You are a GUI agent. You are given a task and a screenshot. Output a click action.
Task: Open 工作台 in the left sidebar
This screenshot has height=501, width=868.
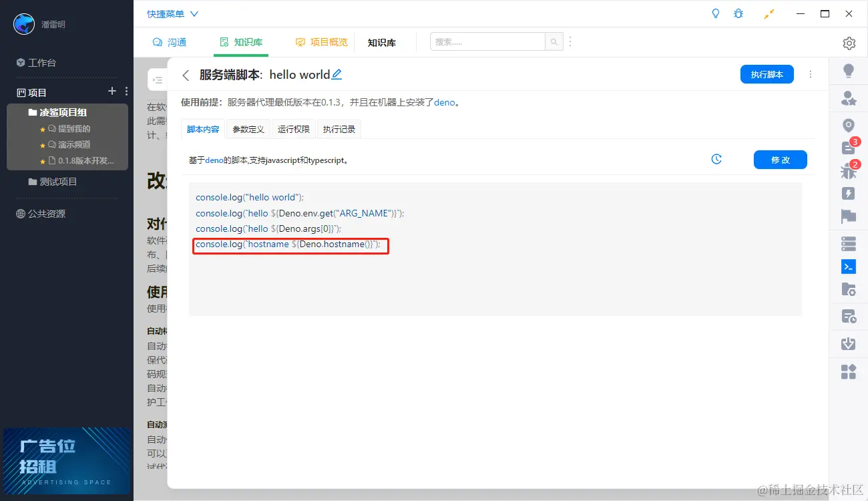[37, 63]
